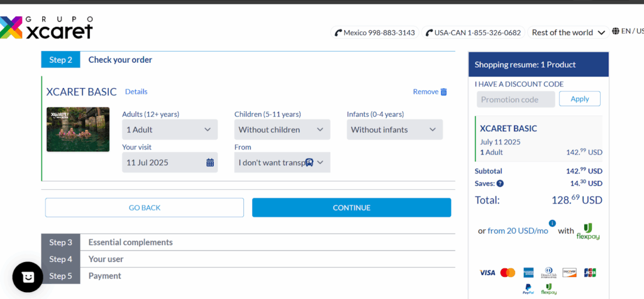Screen dimensions: 644x299
Task: Click the GO BACK button
Action: [x=144, y=208]
